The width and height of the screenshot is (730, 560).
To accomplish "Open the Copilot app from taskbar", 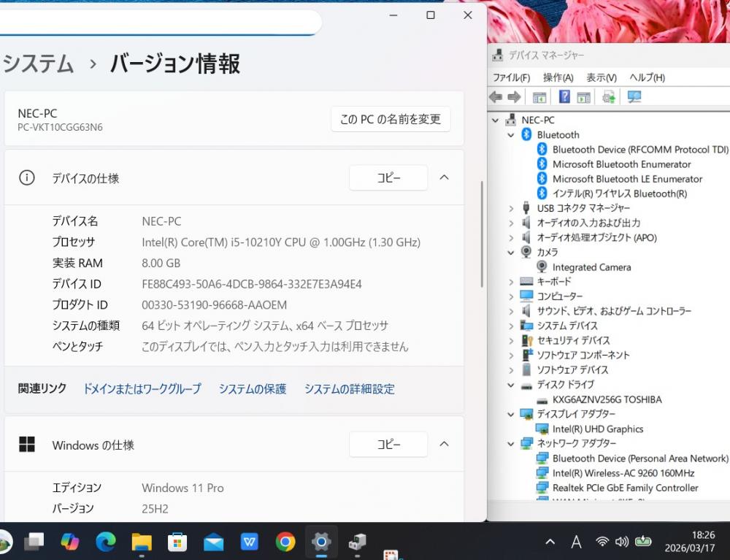I will (70, 542).
